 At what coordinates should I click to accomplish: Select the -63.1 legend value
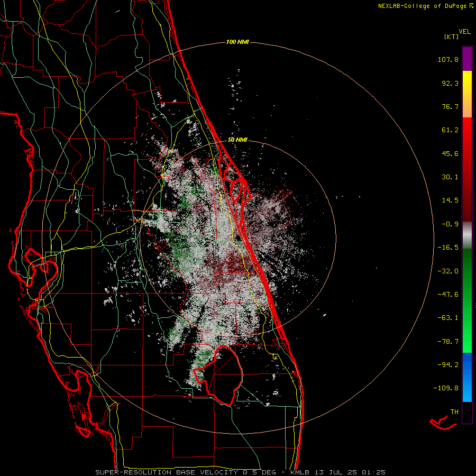(448, 318)
